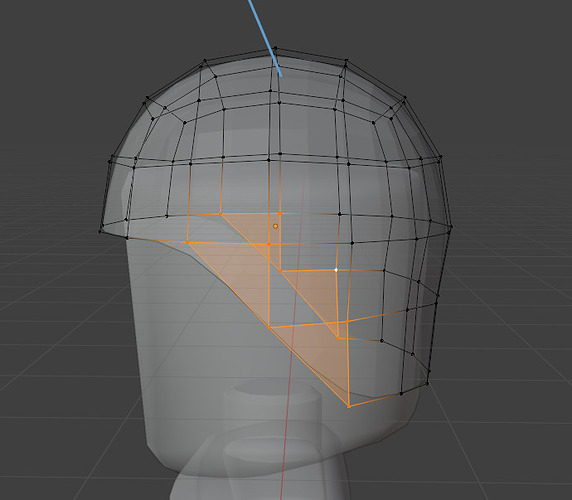Select the helmet's far-right brim vertex
572x500 pixels.
point(451,226)
